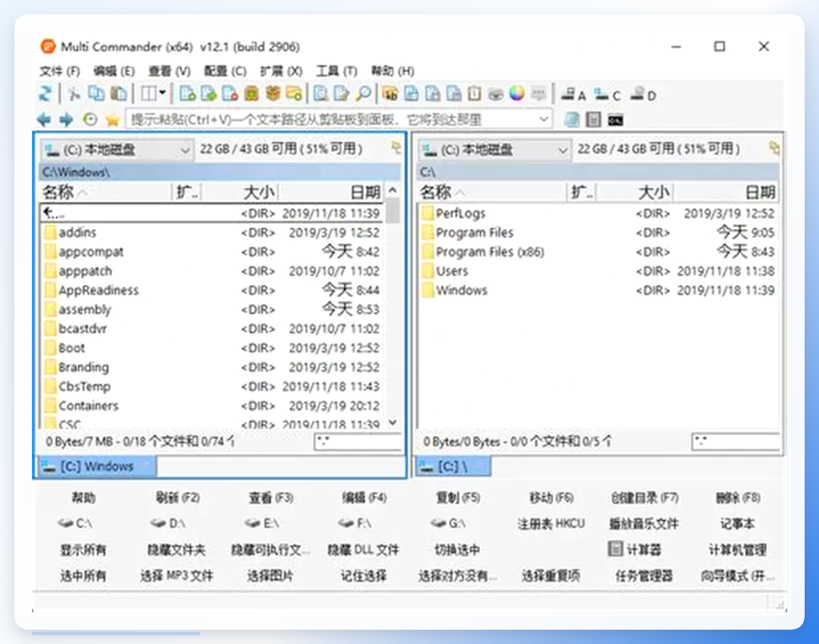Click the gray drive icon left of color wheel
This screenshot has height=644, width=819.
496,94
